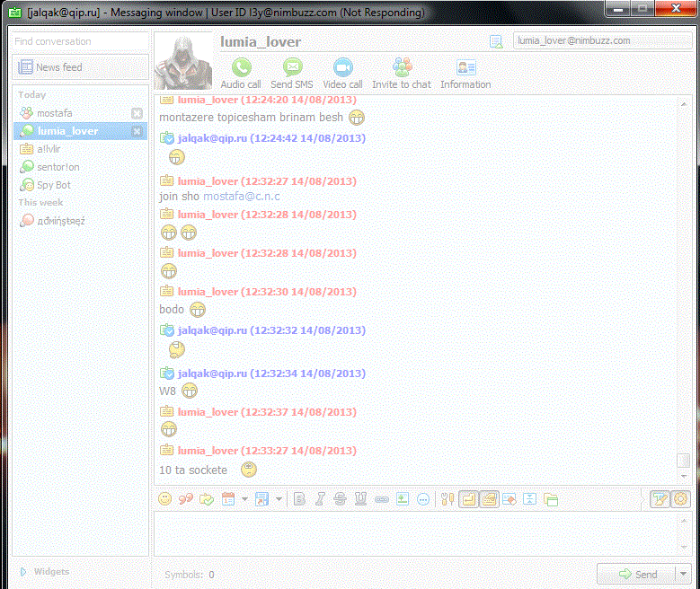Screen dimensions: 700x589
Task: Click the lumia_lover@nimbuzz.com address field
Action: point(603,40)
